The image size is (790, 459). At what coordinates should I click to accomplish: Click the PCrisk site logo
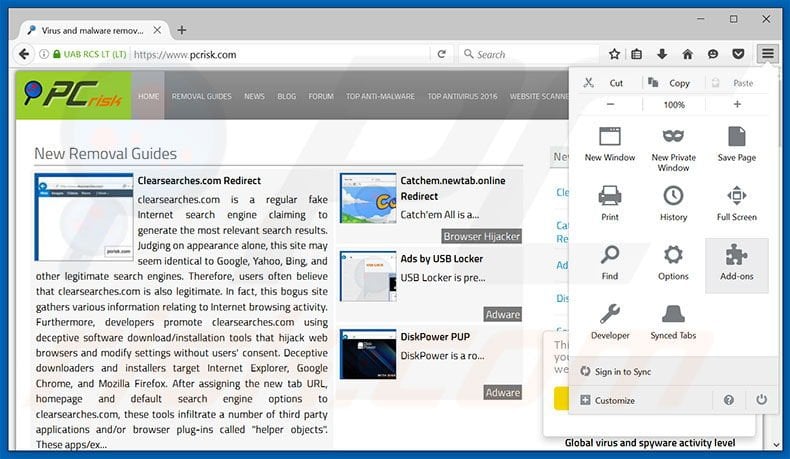coord(74,95)
